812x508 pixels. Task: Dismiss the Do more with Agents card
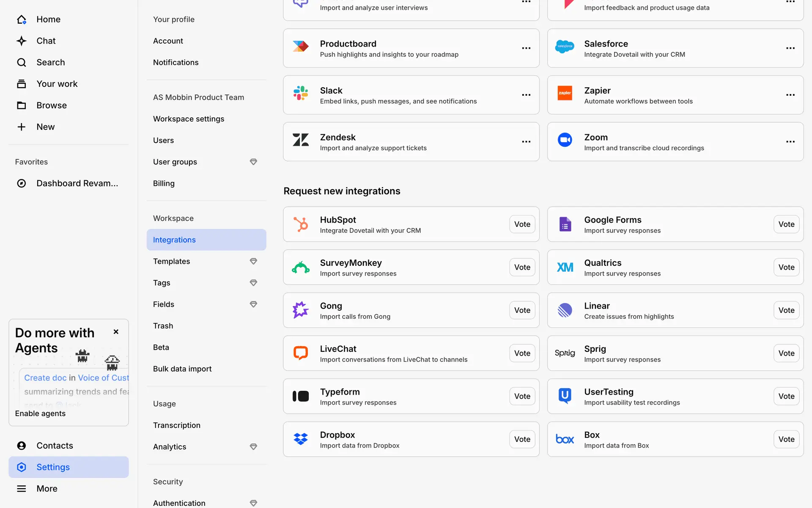coord(116,332)
